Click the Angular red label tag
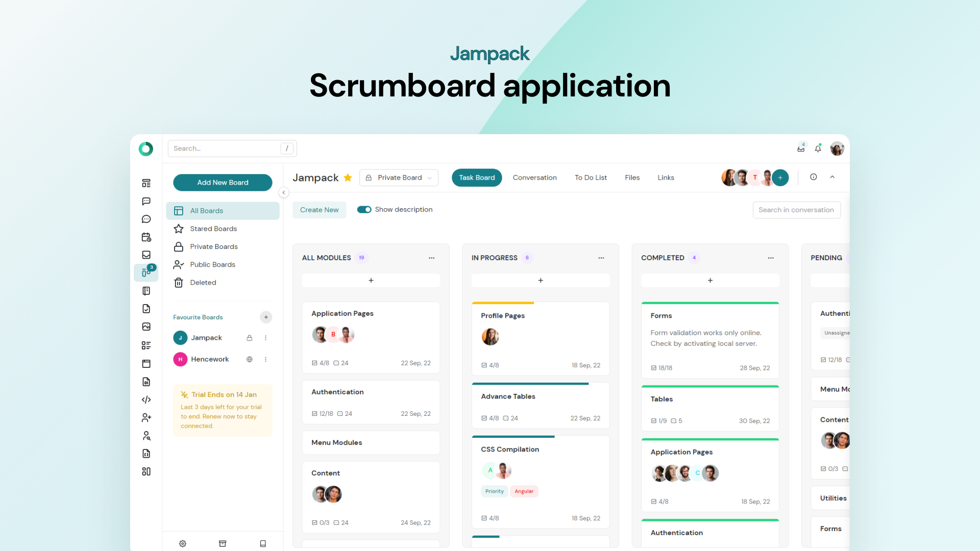The height and width of the screenshot is (551, 980). (x=524, y=491)
